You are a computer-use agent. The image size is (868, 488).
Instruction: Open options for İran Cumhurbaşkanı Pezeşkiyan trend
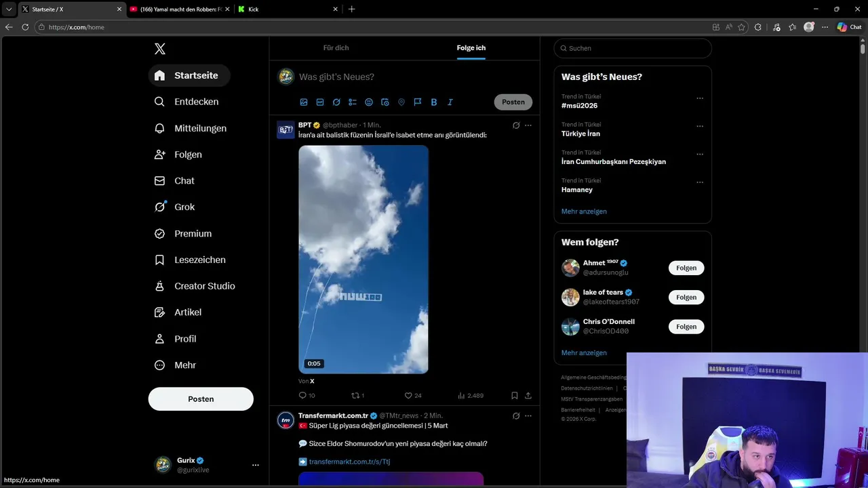(x=700, y=154)
